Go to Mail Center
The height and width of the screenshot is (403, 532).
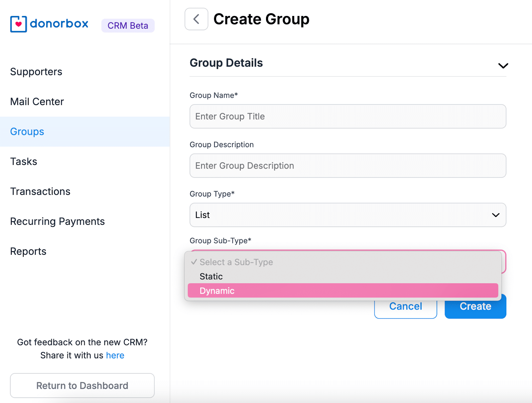[x=37, y=102]
